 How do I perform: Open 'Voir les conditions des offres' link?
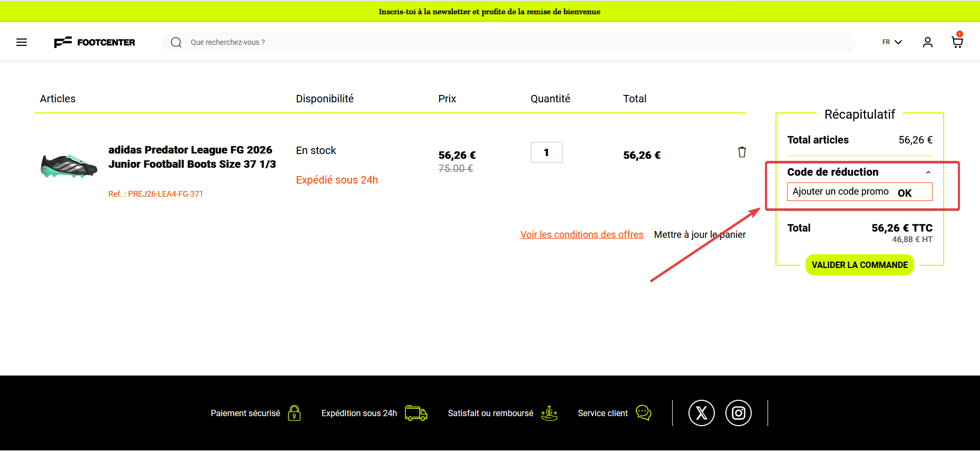click(x=582, y=235)
